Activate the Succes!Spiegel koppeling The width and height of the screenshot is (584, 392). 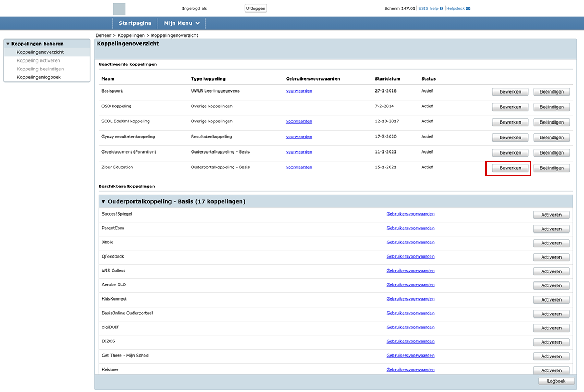[551, 215]
